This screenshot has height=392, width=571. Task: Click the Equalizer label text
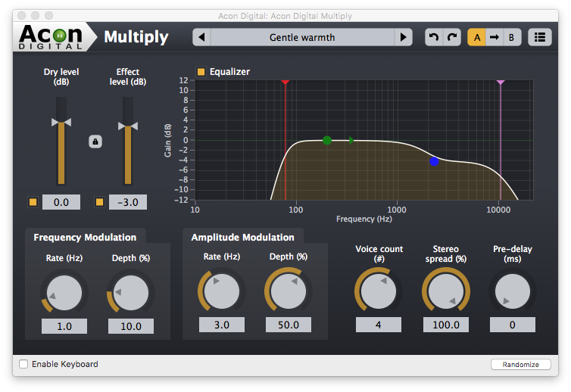[229, 72]
